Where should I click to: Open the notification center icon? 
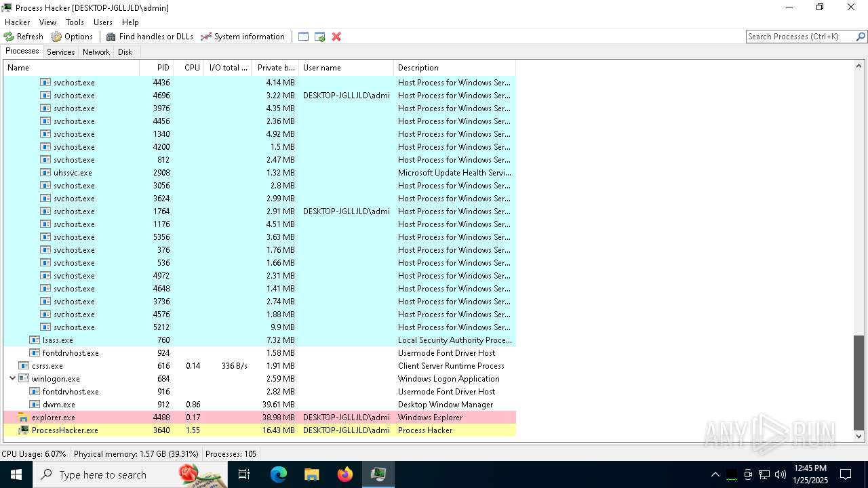(846, 474)
